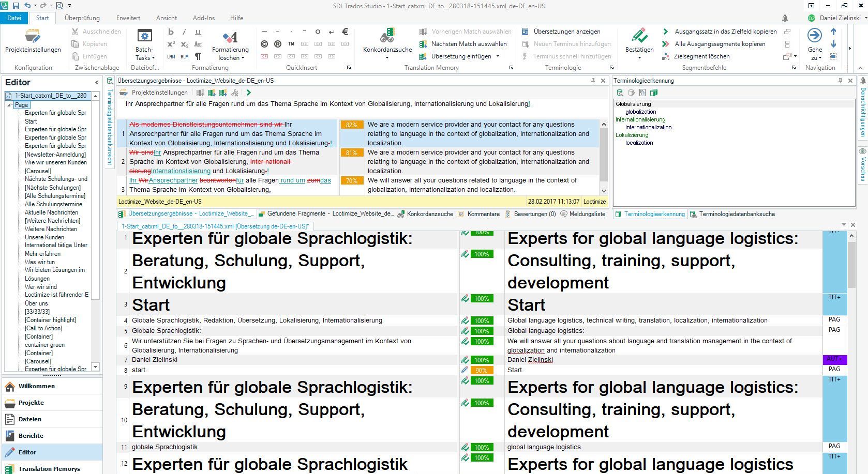The width and height of the screenshot is (868, 474).
Task: Open Translation Memory group dialog launcher
Action: click(511, 68)
